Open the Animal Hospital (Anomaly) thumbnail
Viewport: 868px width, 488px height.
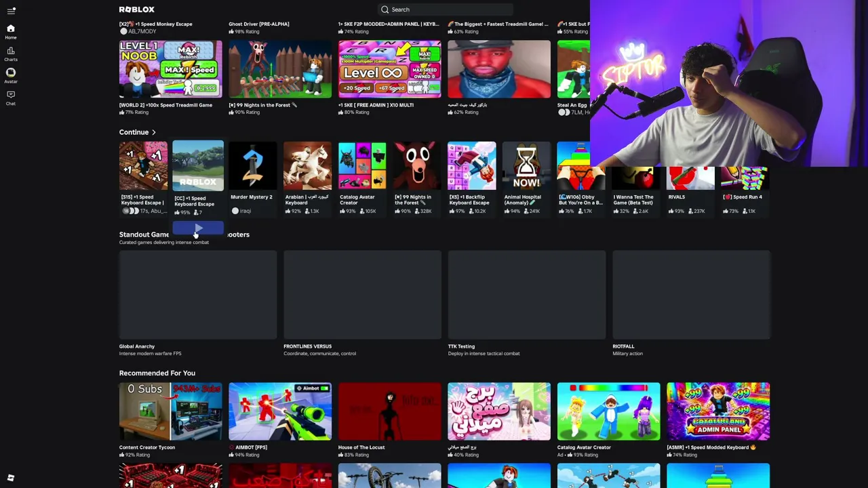coord(526,166)
